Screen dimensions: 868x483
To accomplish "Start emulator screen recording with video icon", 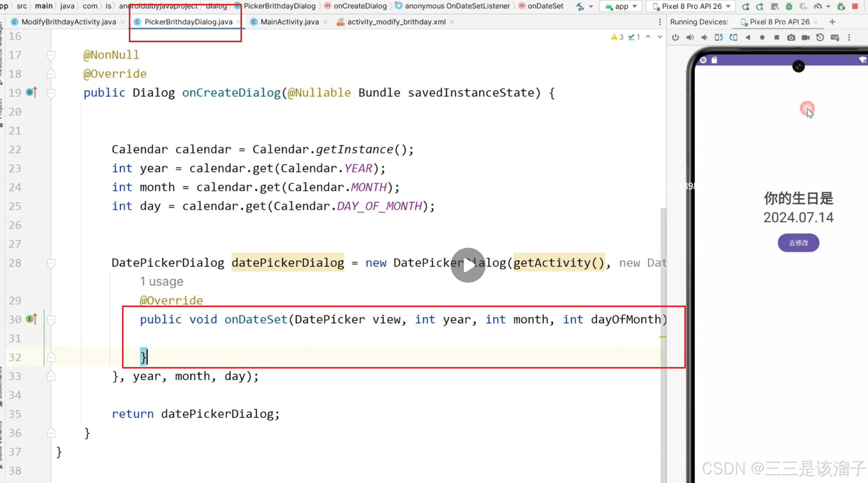I will tap(805, 37).
